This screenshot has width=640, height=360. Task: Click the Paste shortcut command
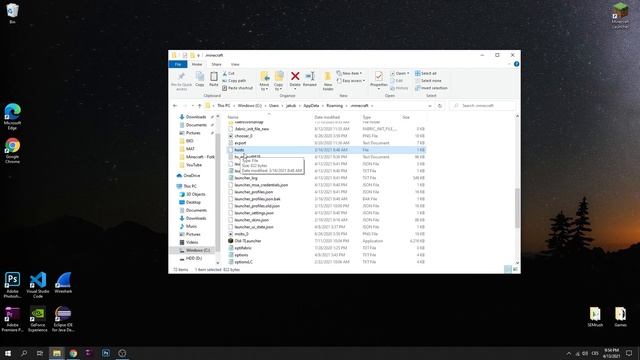pyautogui.click(x=238, y=88)
